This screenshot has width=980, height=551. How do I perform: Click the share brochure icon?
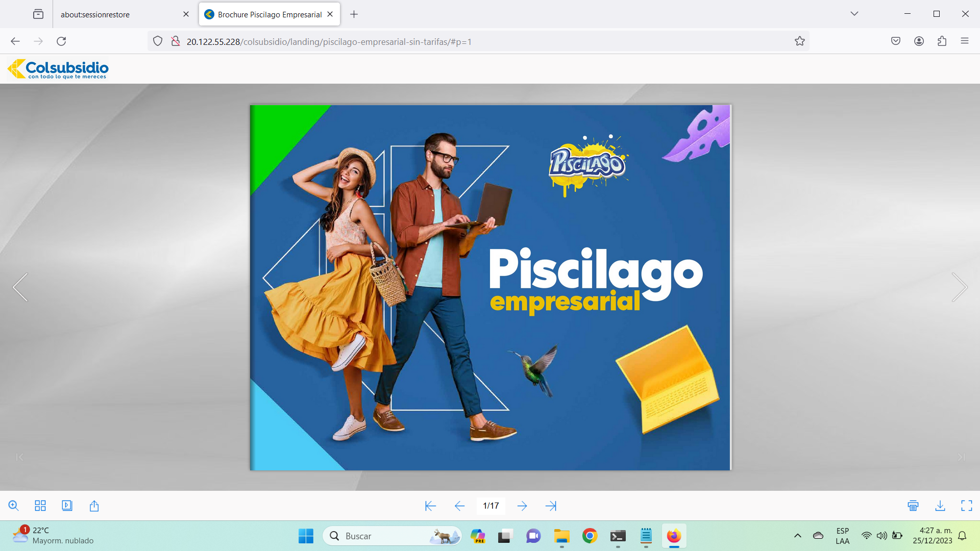pyautogui.click(x=94, y=506)
